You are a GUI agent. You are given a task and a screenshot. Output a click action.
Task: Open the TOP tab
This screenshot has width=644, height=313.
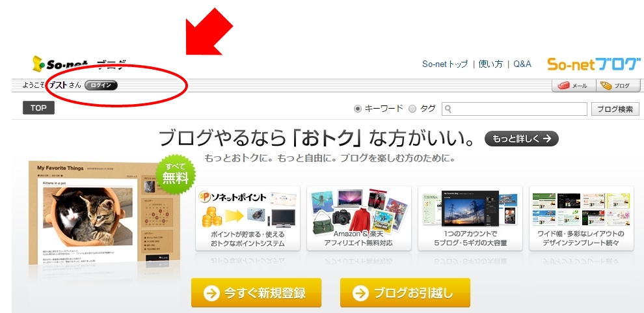[x=38, y=108]
